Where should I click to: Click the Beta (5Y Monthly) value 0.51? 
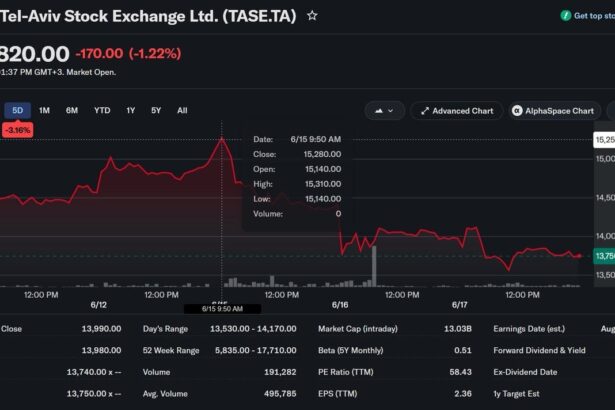coord(463,350)
